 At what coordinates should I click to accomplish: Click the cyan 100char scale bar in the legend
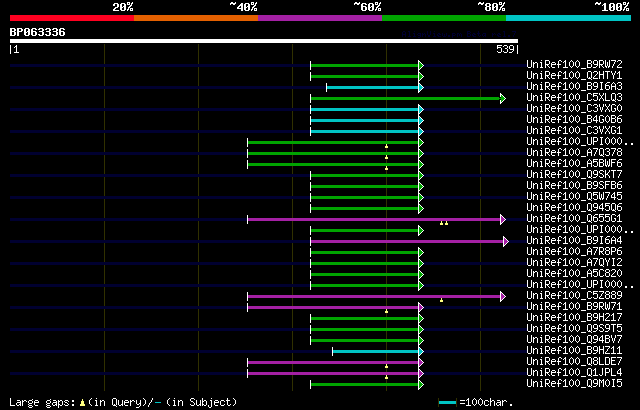[x=447, y=403]
